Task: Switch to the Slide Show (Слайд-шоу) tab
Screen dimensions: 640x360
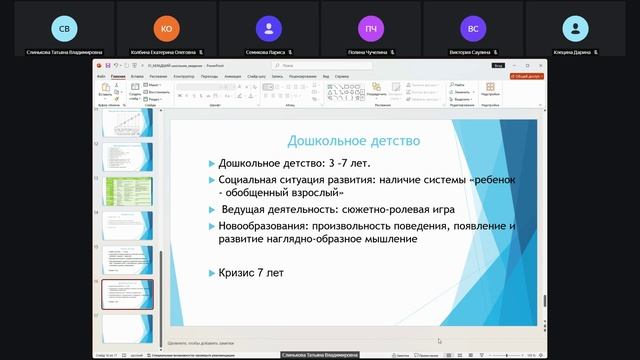Action: tap(256, 76)
